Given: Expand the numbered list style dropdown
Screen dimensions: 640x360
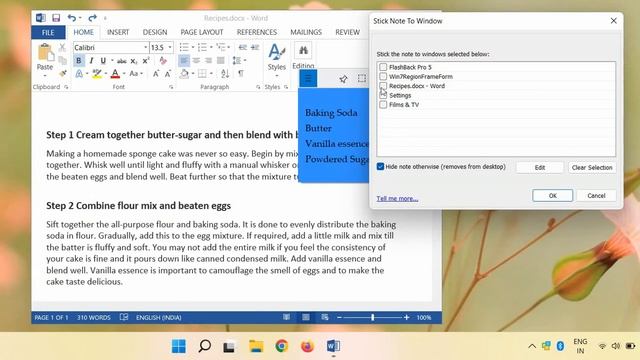Looking at the screenshot, I should coord(211,47).
